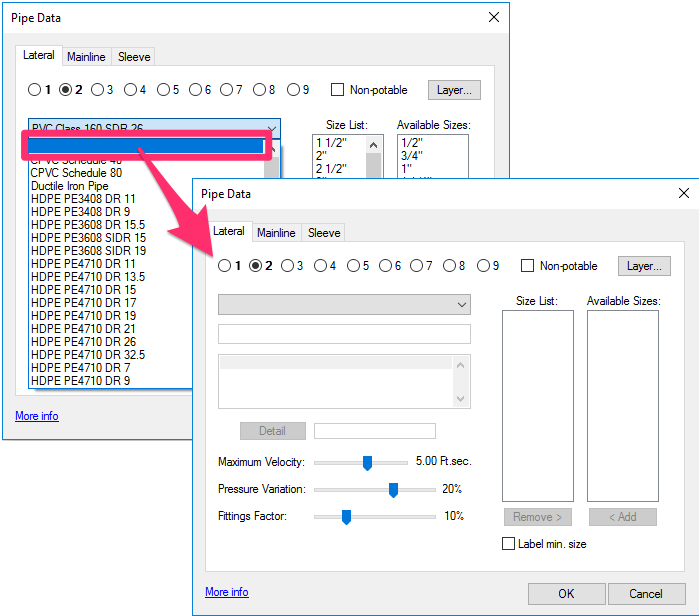Open Layer... button in front dialog
Image resolution: width=699 pixels, height=616 pixels.
(644, 266)
